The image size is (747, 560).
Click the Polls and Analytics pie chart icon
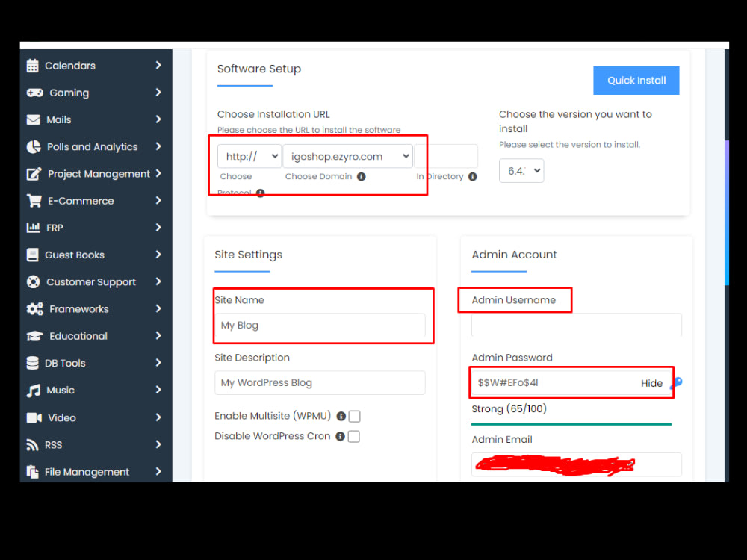(34, 146)
